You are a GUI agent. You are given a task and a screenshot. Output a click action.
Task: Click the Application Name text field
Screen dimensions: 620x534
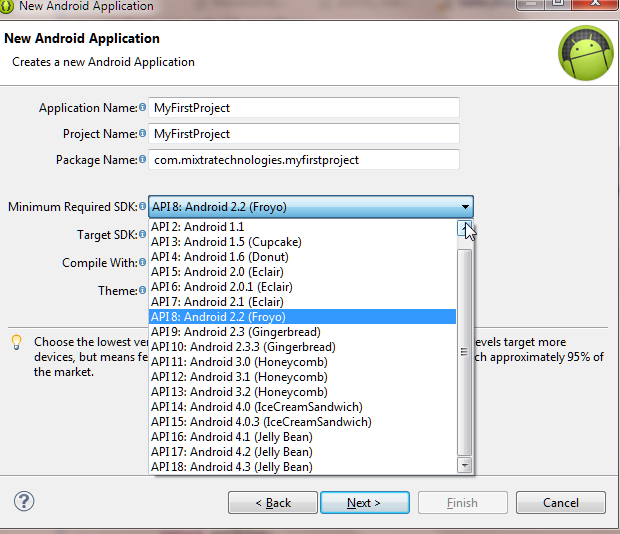[304, 108]
